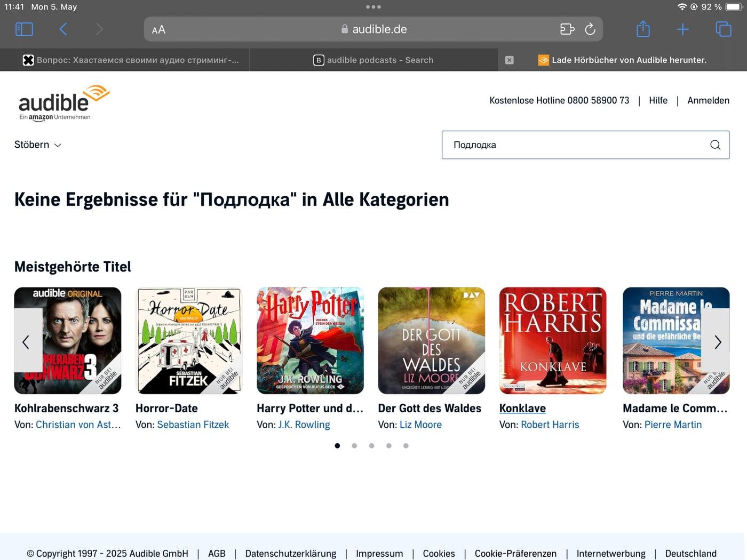
Task: Tap the Wi-Fi status icon
Action: pos(681,7)
